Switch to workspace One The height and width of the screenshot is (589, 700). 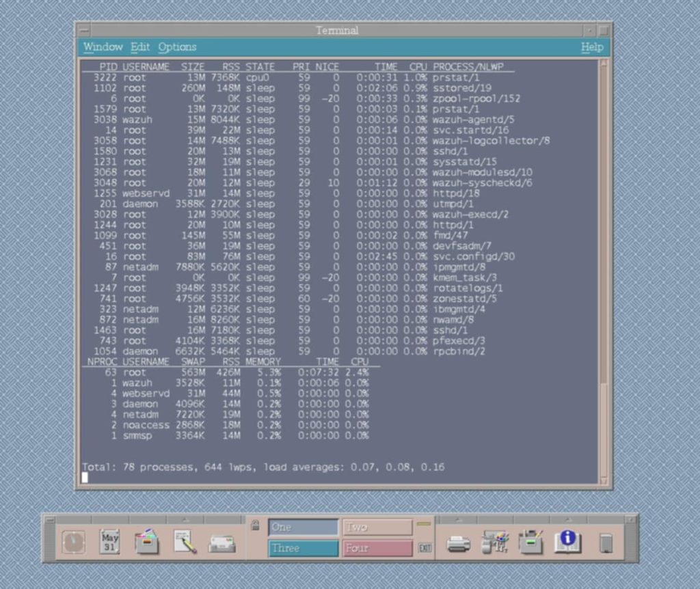pyautogui.click(x=304, y=528)
